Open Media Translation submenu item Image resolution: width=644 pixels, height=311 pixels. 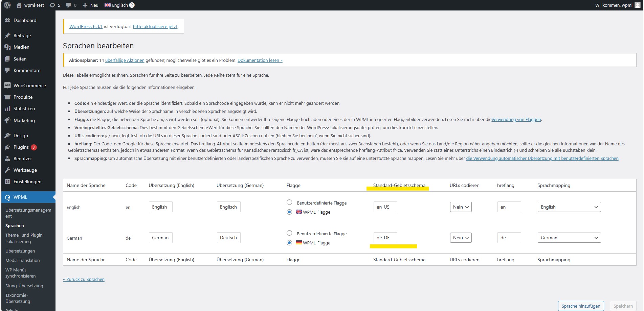22,260
